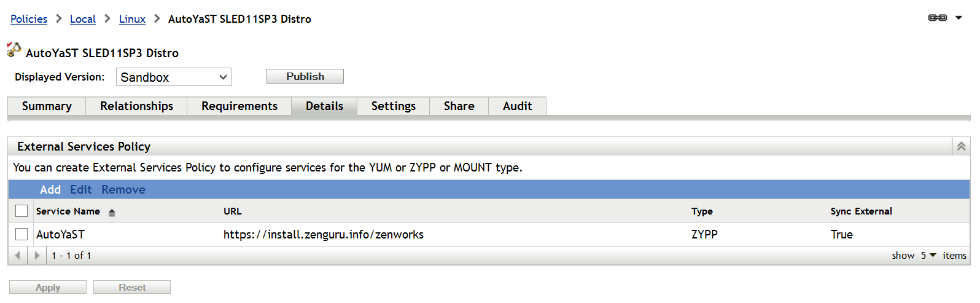Click the chain link icon at top right
980x303 pixels.
(x=937, y=18)
